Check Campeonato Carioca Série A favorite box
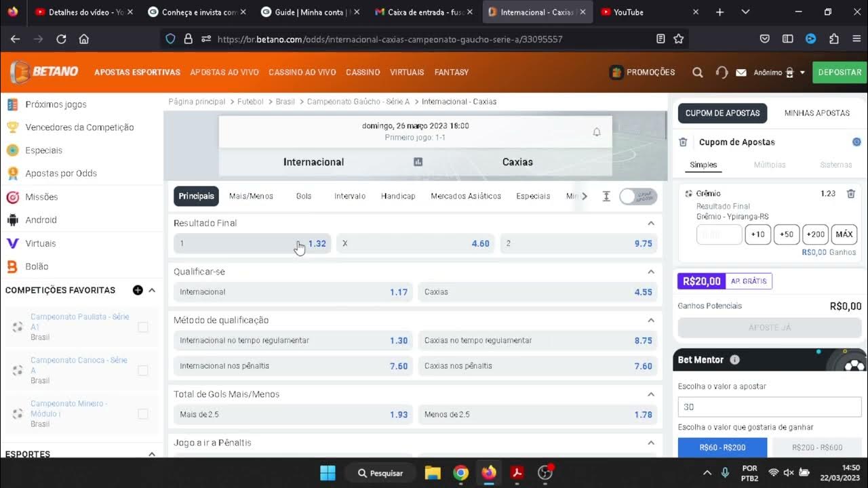 pos(143,371)
